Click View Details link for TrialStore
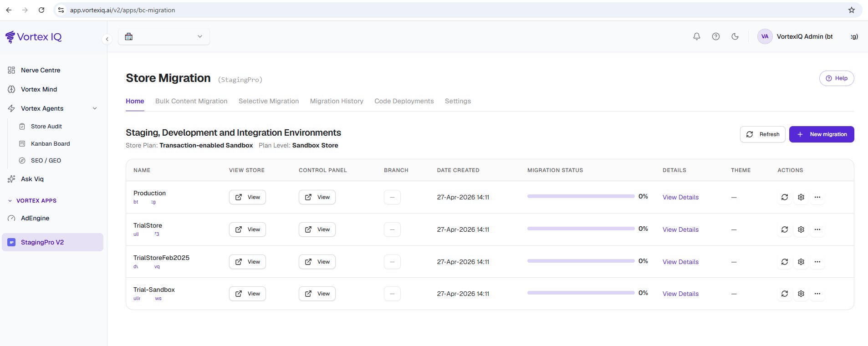Viewport: 868px width, 346px height. click(x=680, y=229)
